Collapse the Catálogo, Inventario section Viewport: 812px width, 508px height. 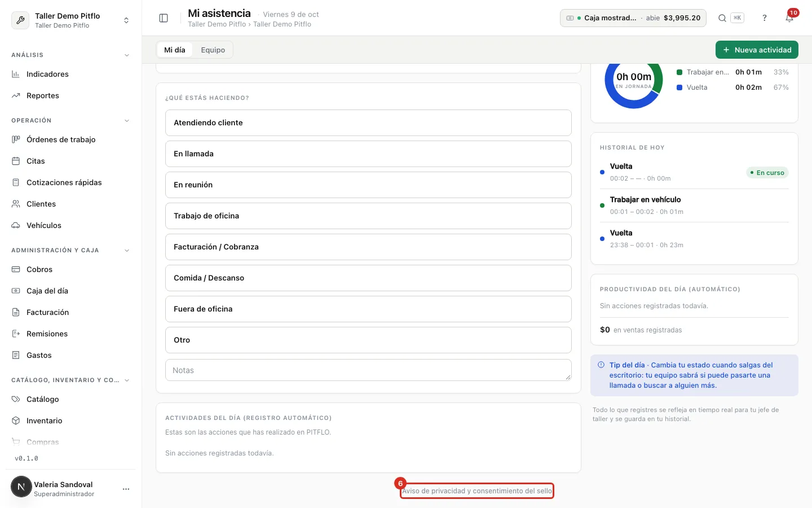[127, 380]
